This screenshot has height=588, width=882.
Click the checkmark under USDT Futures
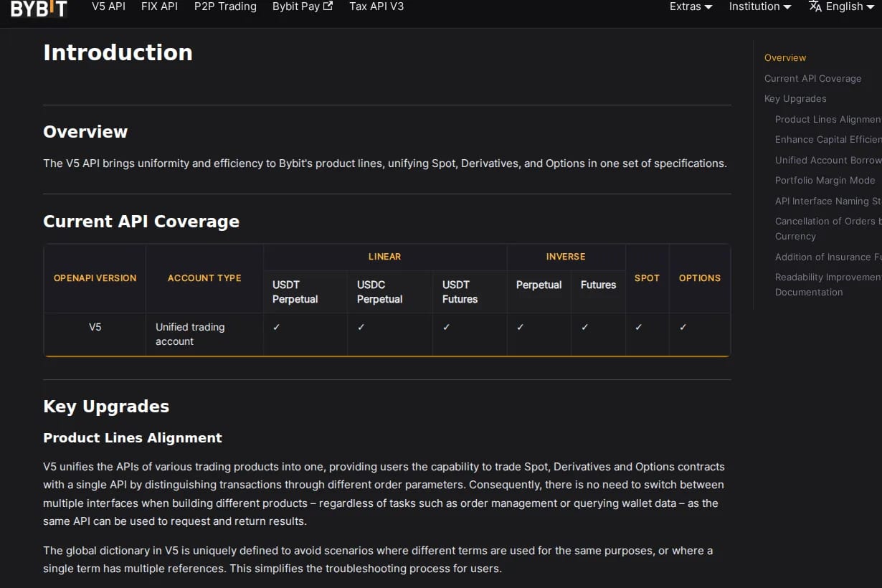[447, 327]
